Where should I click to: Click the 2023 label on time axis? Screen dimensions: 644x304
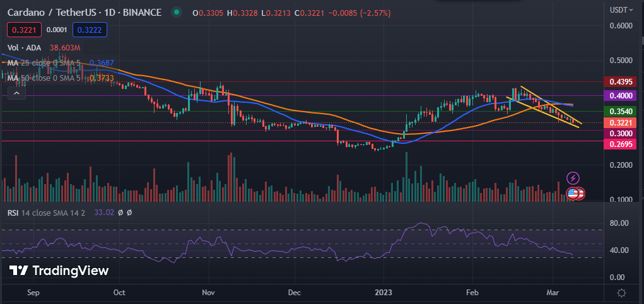(x=384, y=293)
